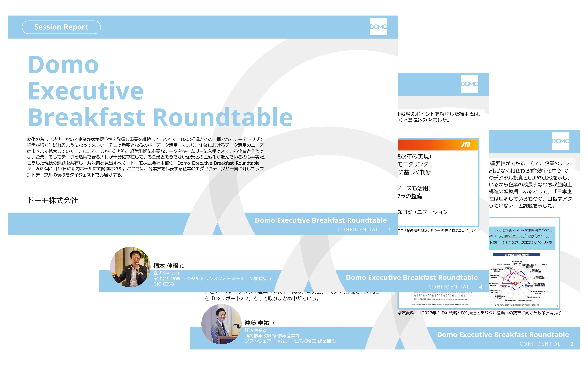Click the Session Report pill button

61,27
